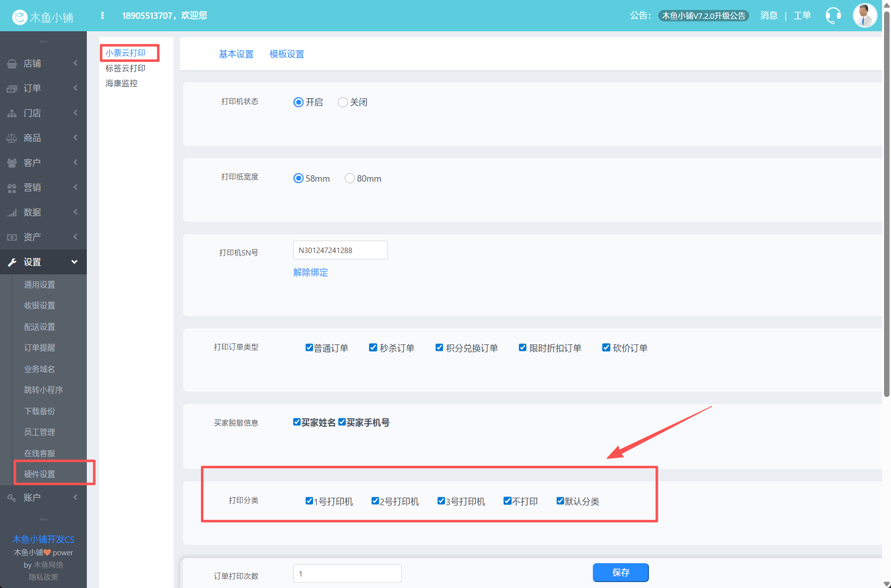Collapse the 设置 menu chevron
This screenshot has height=588, width=891.
pyautogui.click(x=74, y=262)
